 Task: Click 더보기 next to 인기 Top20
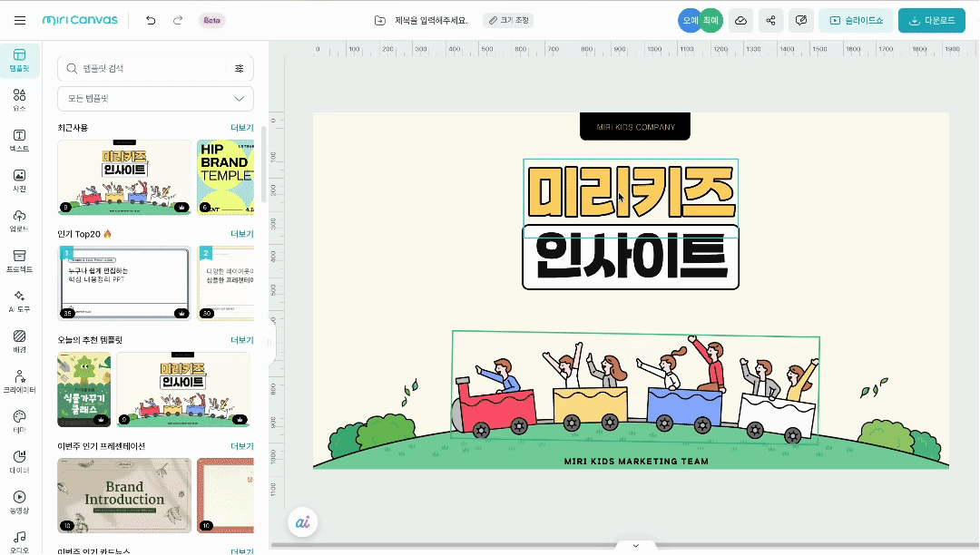(242, 234)
